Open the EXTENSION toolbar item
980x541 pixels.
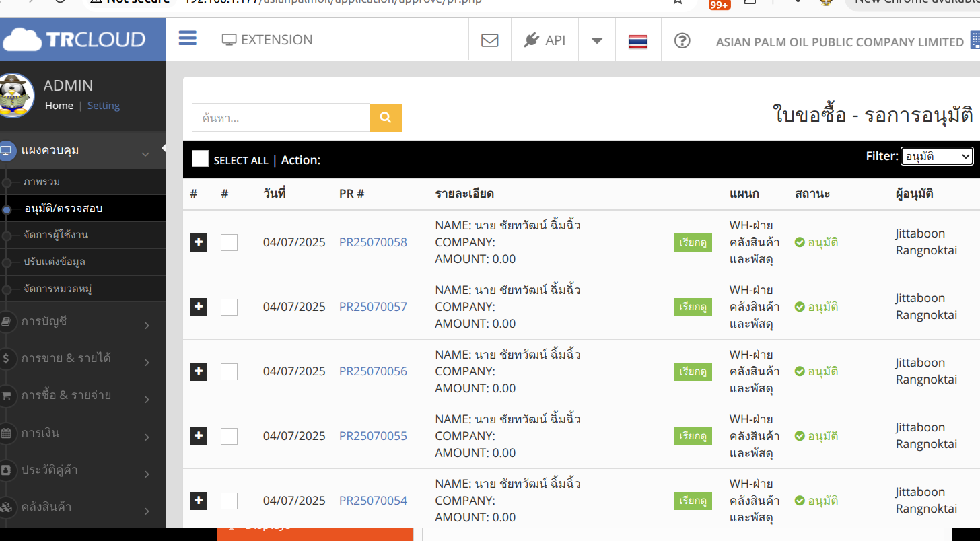point(268,40)
